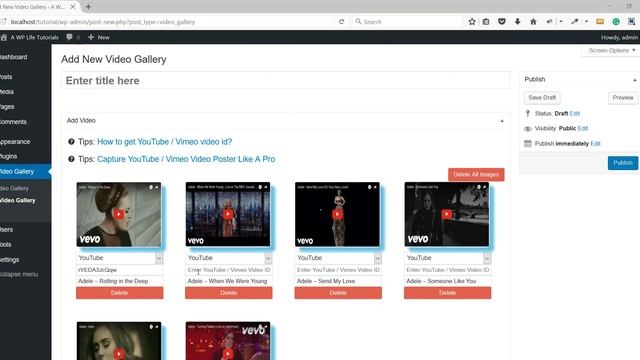Expand Screen Options panel
This screenshot has width=640, height=360.
point(612,50)
